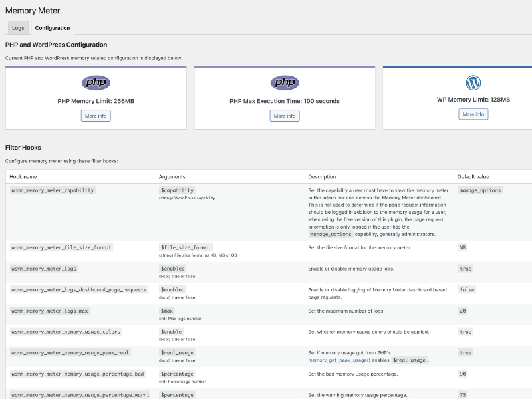Click the MB default value

pos(462,247)
